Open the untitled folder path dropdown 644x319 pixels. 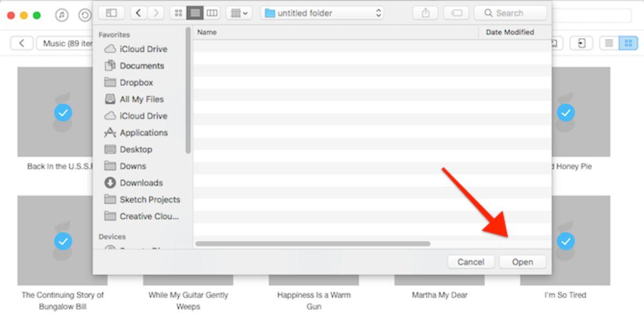click(322, 13)
